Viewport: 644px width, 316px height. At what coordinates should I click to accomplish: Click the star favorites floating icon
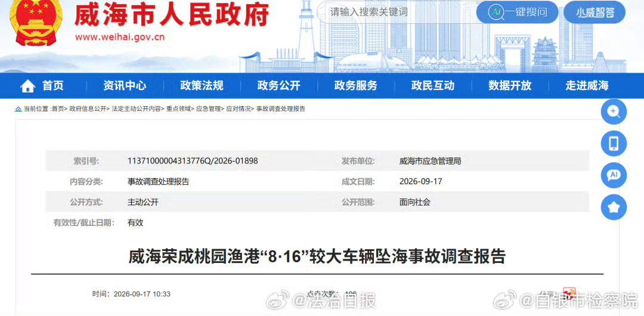[x=614, y=207]
